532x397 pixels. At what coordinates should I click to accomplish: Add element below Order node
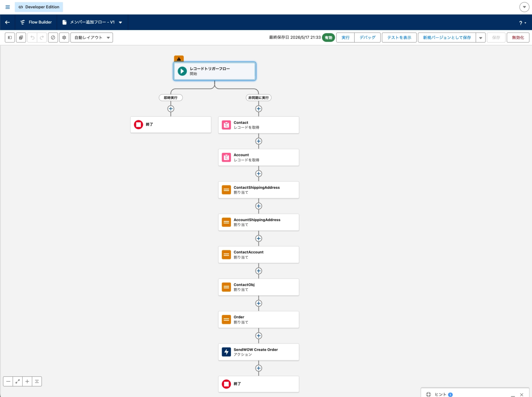259,336
